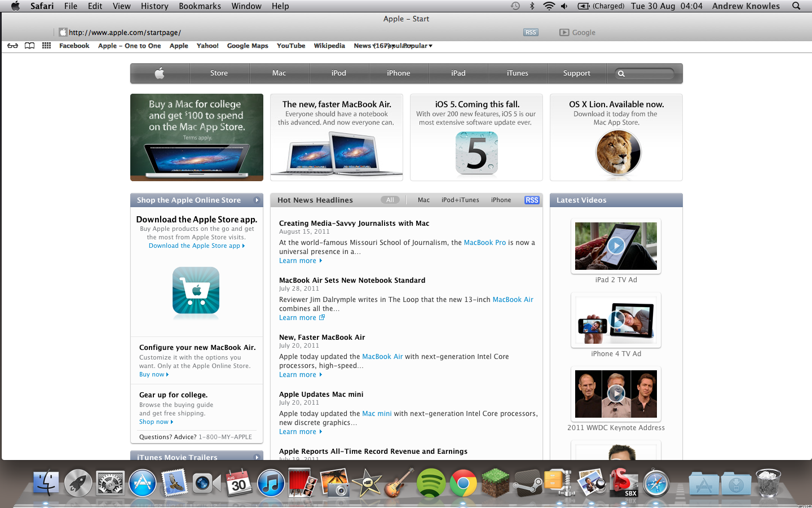812x508 pixels.
Task: Click the Apple Store shopping cart icon
Action: (196, 290)
